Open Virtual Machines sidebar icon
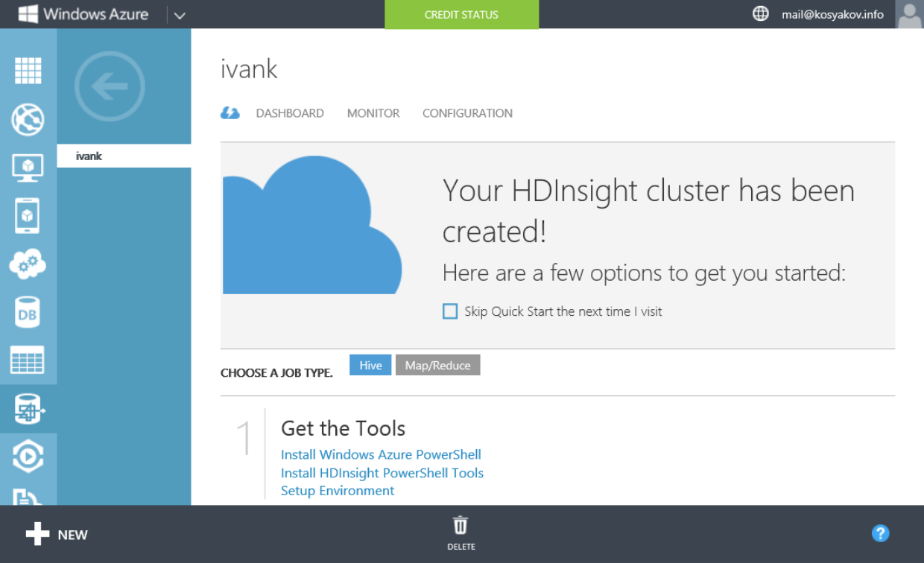This screenshot has height=563, width=924. (x=28, y=168)
